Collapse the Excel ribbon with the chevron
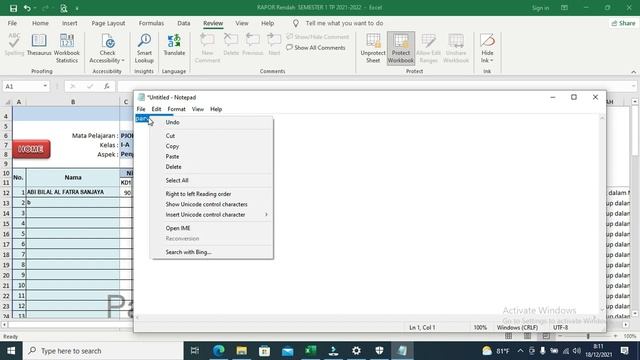Screen dimensions: 640x360 point(633,72)
